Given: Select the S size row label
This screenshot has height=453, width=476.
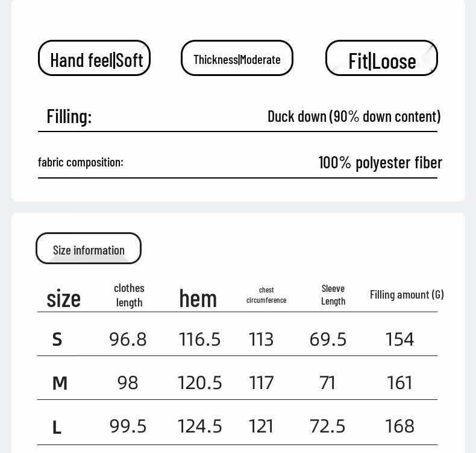Looking at the screenshot, I should coord(57,340).
